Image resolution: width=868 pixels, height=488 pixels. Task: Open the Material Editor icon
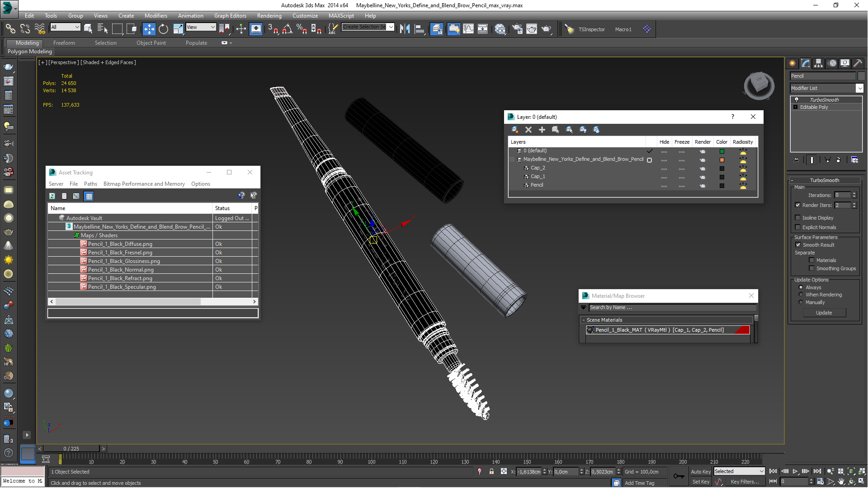point(500,29)
